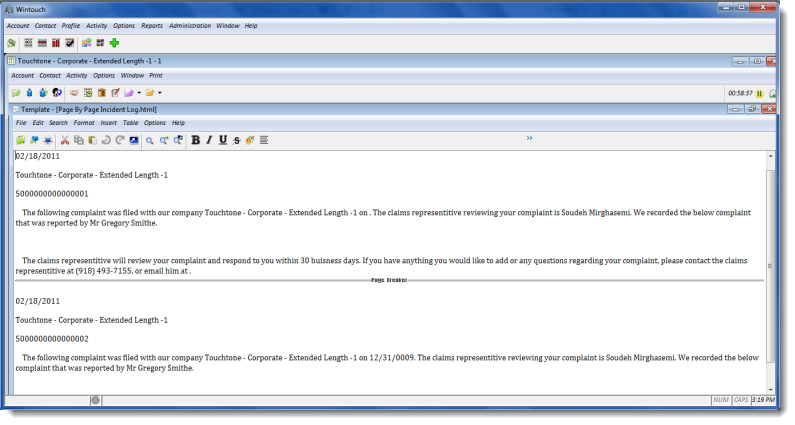Click the calendar clock icon in account toolbar
The height and width of the screenshot is (425, 795).
[x=88, y=93]
